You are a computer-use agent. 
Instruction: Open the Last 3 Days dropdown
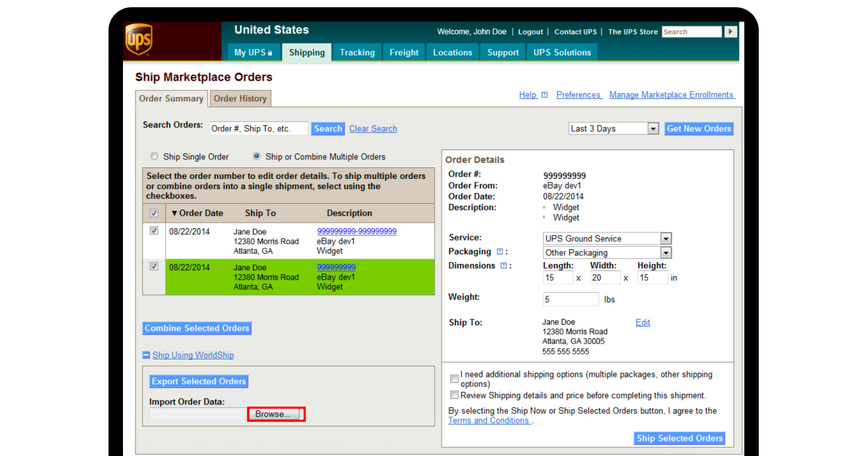pyautogui.click(x=653, y=128)
